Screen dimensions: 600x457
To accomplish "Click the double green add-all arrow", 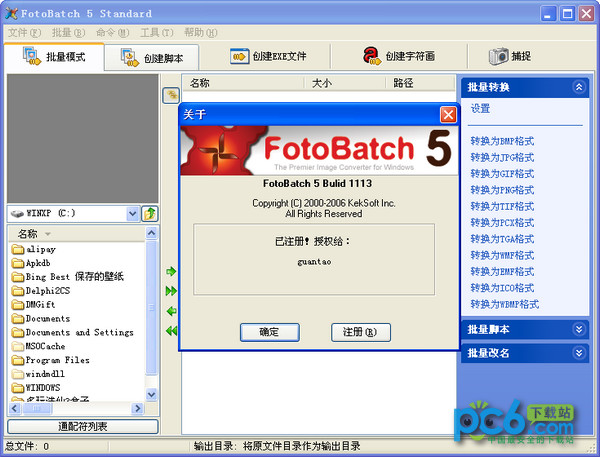I will coord(171,291).
